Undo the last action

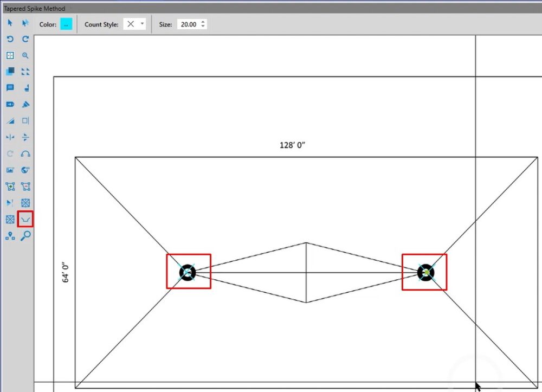[x=10, y=39]
